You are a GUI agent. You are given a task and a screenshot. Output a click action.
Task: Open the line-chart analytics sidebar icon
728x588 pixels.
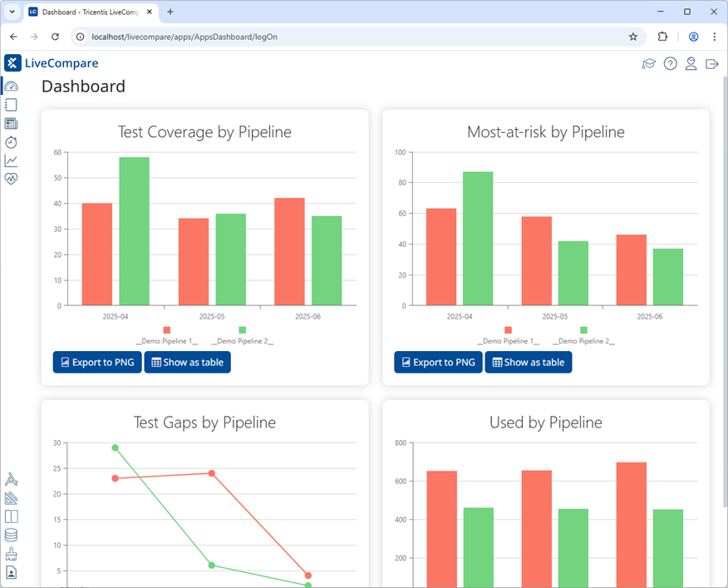11,161
